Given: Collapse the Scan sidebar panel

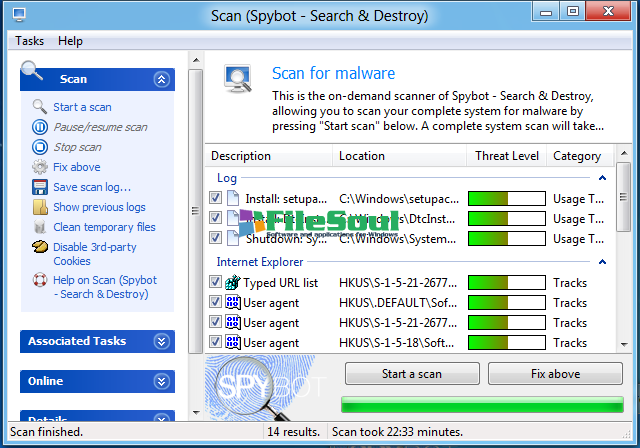Looking at the screenshot, I should pyautogui.click(x=161, y=79).
